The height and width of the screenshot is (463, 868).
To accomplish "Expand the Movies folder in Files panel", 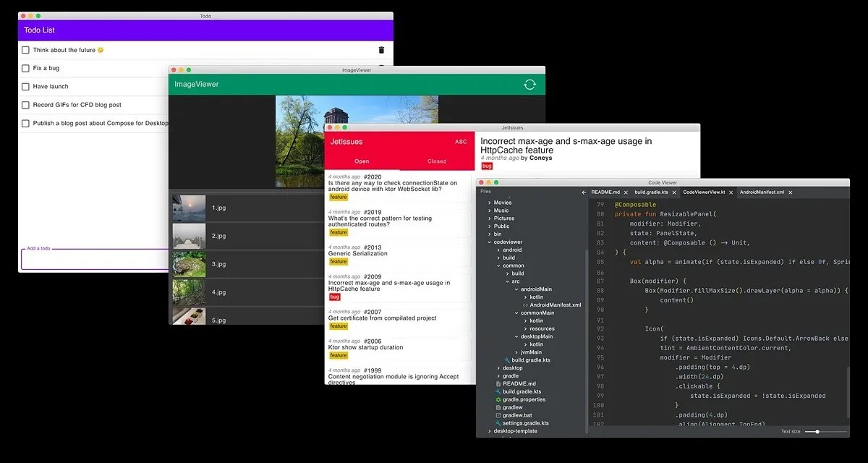I will click(489, 203).
